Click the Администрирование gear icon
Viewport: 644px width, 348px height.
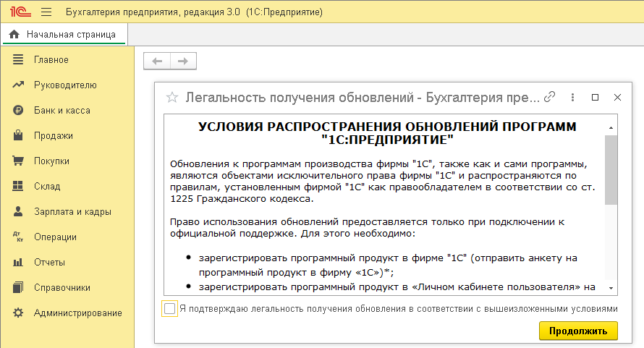[x=18, y=313]
